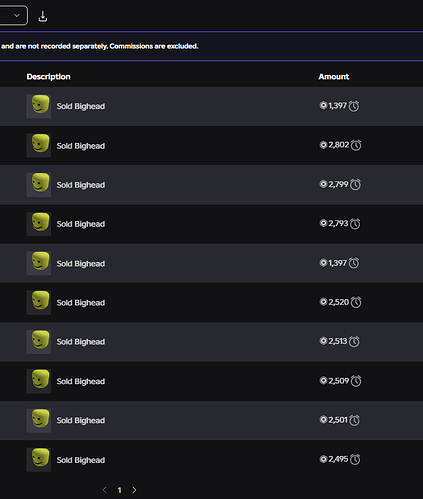Go to the previous page arrow
The height and width of the screenshot is (499, 423).
point(105,490)
